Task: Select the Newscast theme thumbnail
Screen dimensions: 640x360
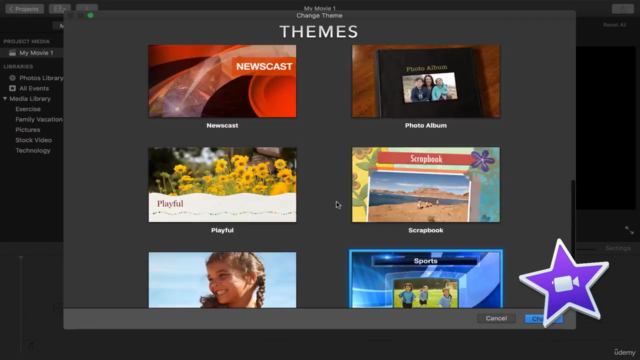Action: pos(222,81)
